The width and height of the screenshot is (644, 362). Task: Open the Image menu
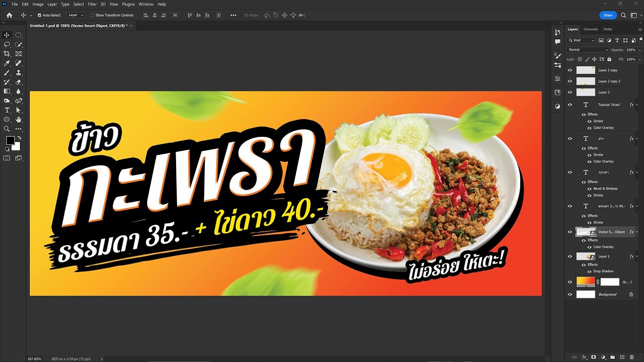(x=38, y=4)
